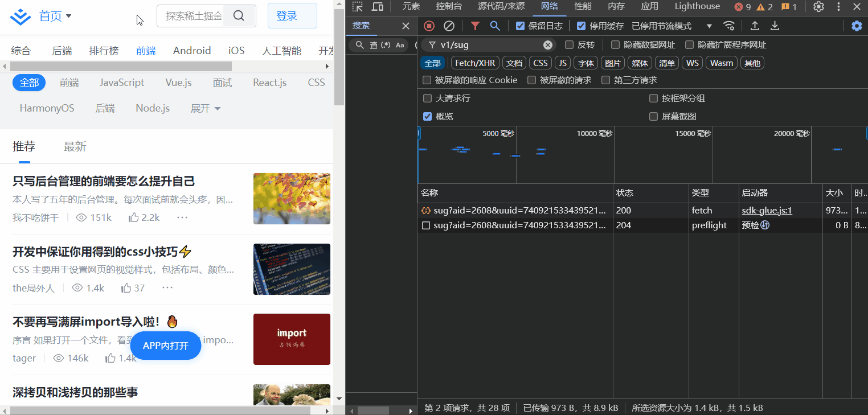
Task: Select the JavaScript tag
Action: (122, 83)
